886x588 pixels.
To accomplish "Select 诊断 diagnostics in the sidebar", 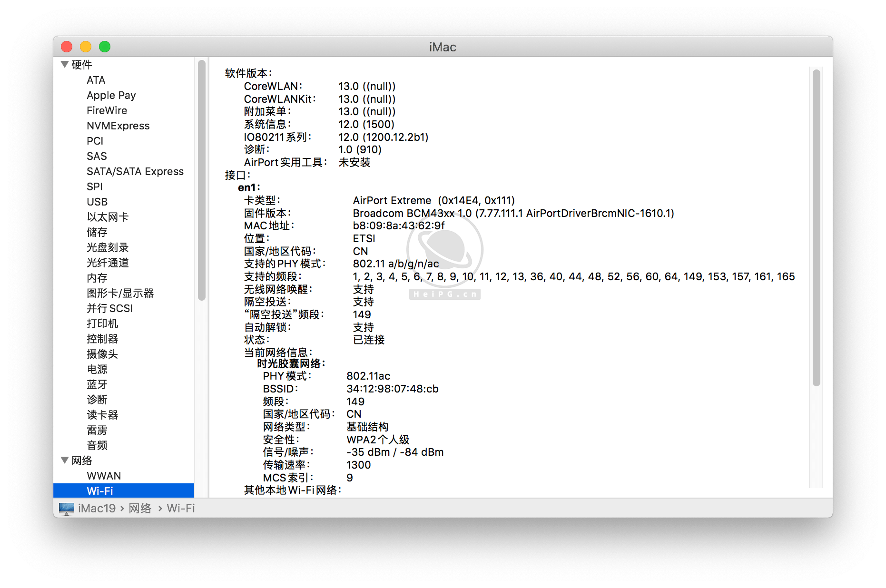I will tap(97, 400).
